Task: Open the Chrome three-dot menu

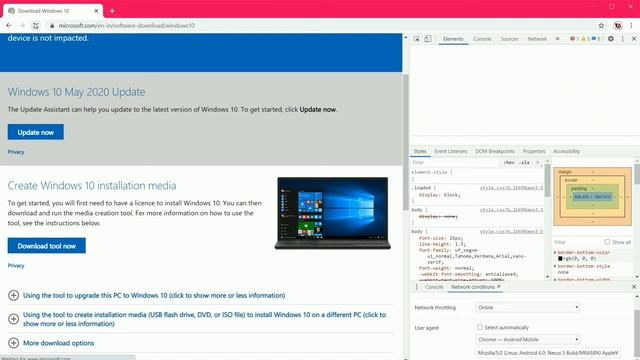Action: click(x=631, y=25)
